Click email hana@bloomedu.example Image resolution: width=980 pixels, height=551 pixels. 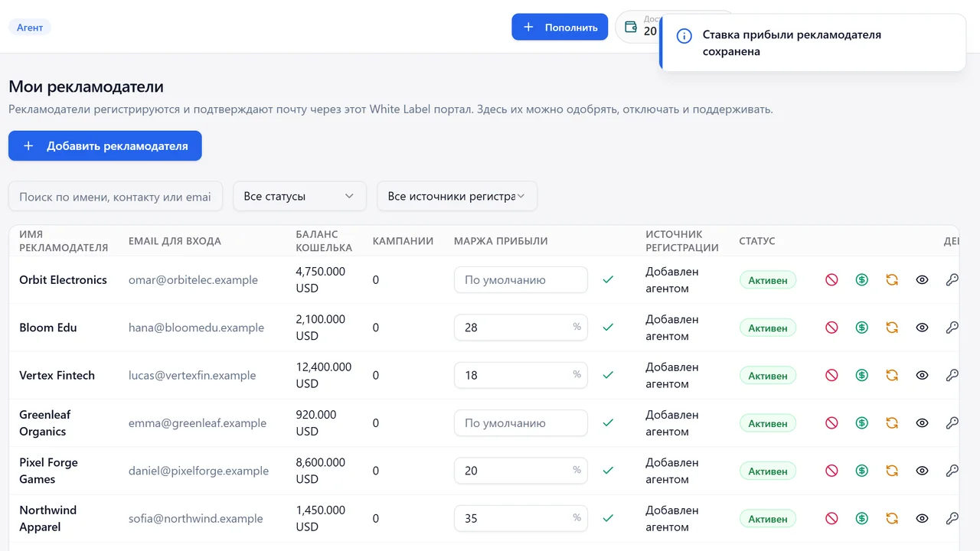pyautogui.click(x=196, y=328)
